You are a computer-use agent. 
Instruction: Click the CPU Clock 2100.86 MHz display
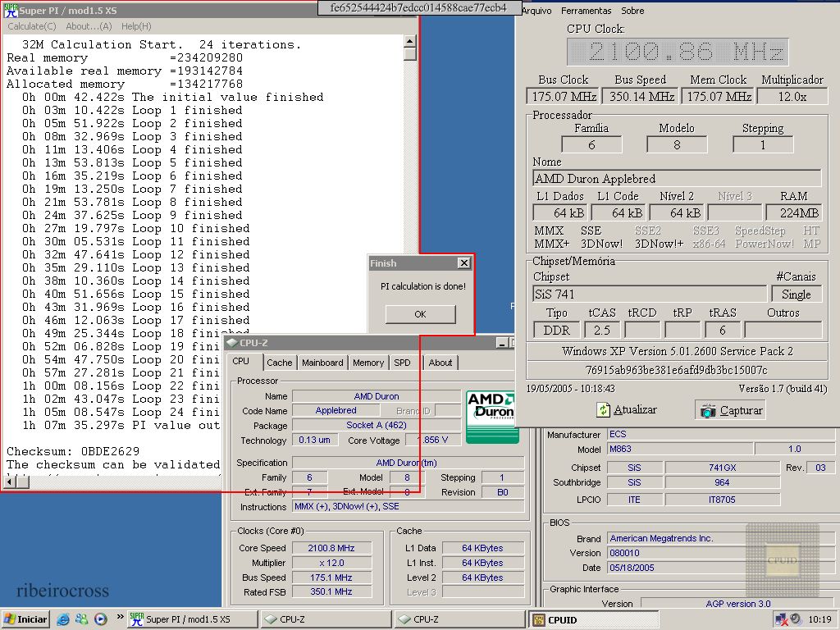(x=678, y=52)
